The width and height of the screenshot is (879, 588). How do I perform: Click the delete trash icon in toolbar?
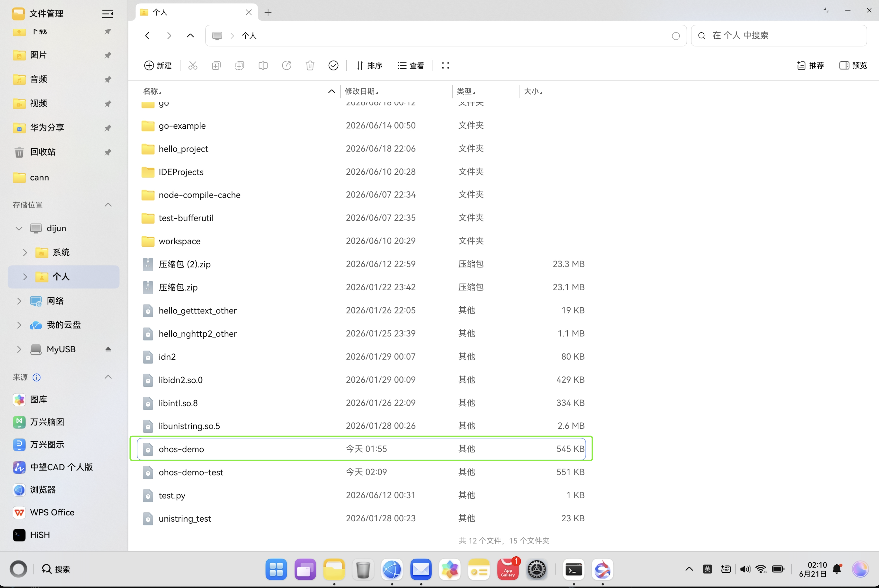[310, 66]
